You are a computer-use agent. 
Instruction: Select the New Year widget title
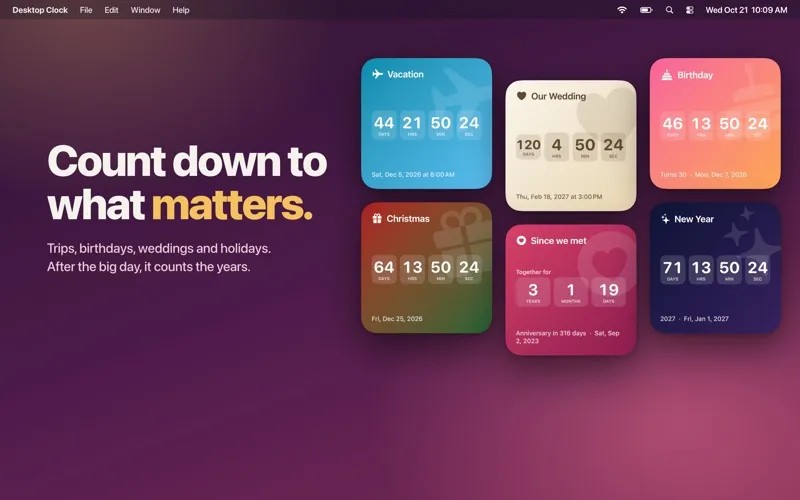pyautogui.click(x=694, y=219)
